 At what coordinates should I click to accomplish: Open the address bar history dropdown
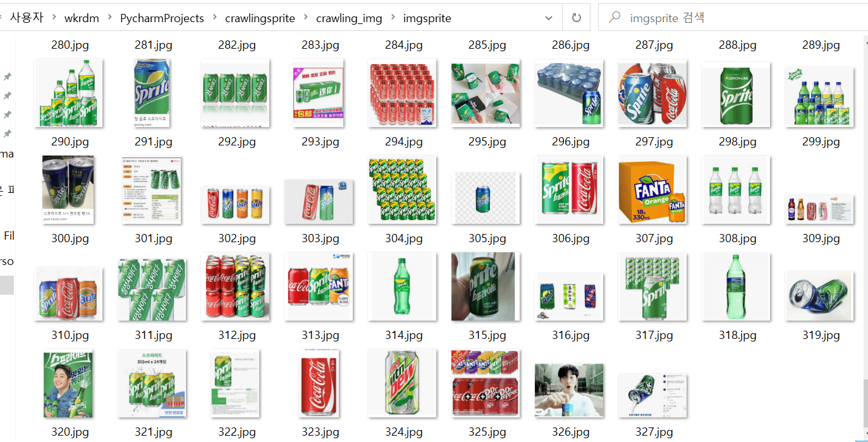pos(549,18)
